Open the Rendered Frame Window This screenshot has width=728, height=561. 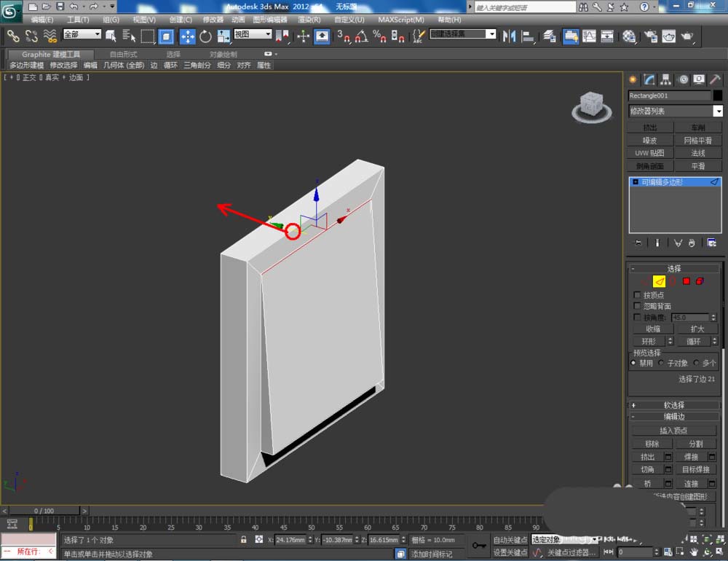pos(668,36)
